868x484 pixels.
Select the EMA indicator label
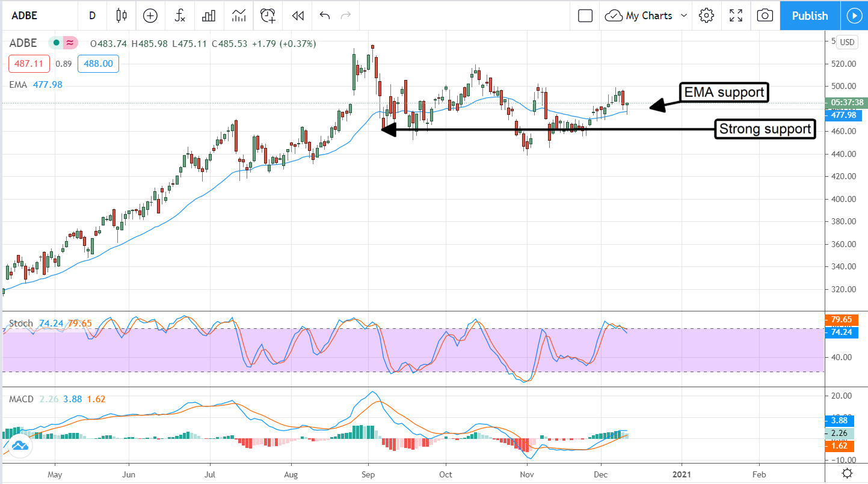18,85
